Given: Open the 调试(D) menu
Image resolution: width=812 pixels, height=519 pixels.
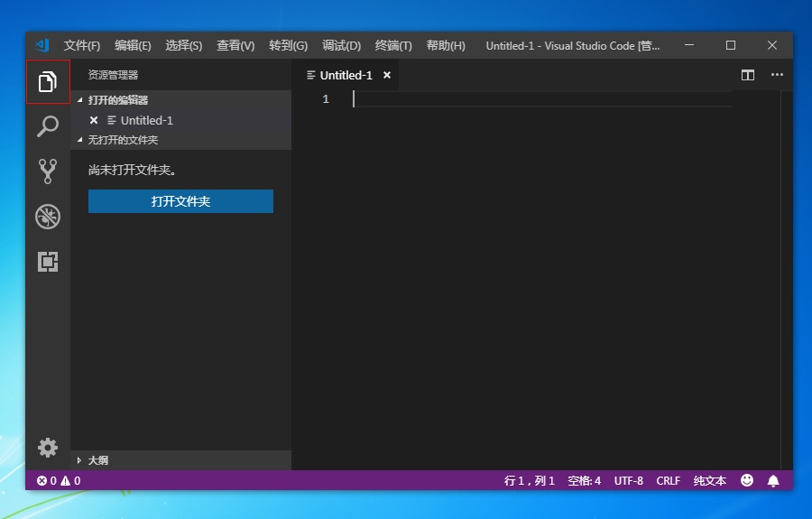Looking at the screenshot, I should pyautogui.click(x=341, y=45).
